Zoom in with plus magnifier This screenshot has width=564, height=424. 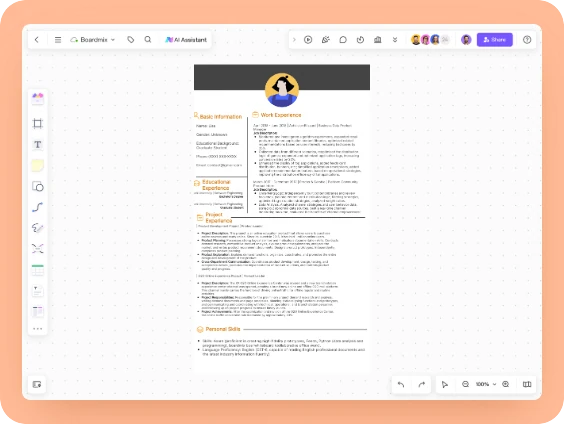click(x=506, y=384)
